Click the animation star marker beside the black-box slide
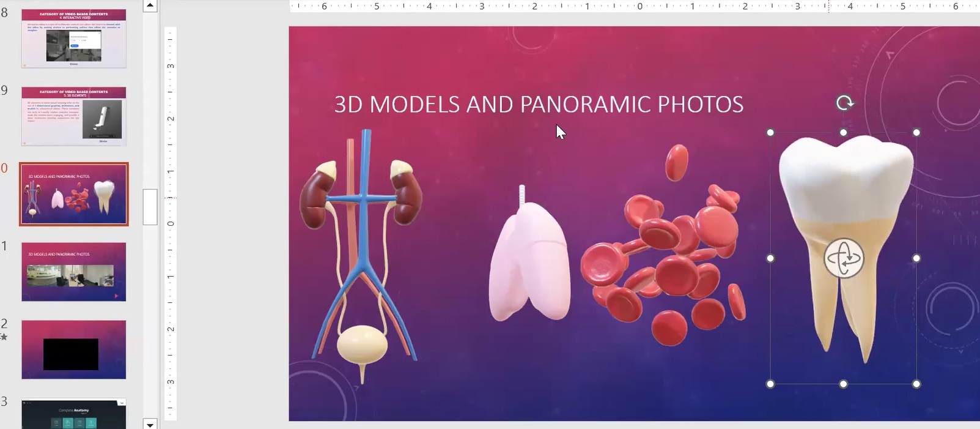Viewport: 980px width, 429px height. pyautogui.click(x=4, y=337)
